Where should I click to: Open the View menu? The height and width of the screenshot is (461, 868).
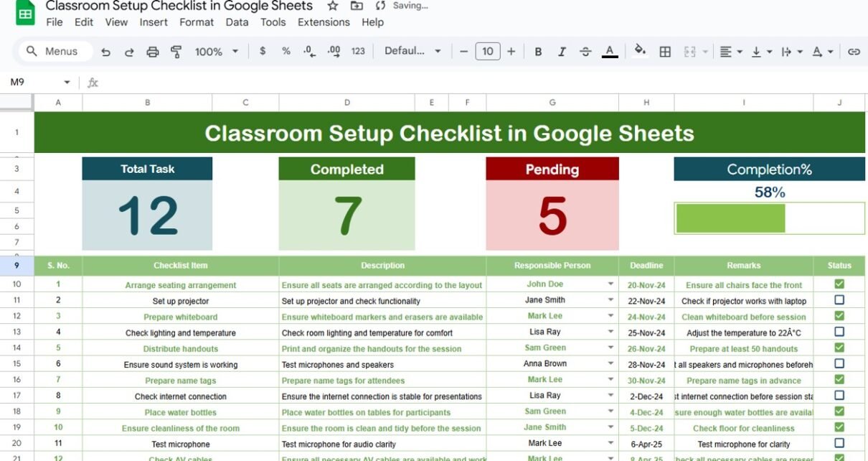[116, 22]
